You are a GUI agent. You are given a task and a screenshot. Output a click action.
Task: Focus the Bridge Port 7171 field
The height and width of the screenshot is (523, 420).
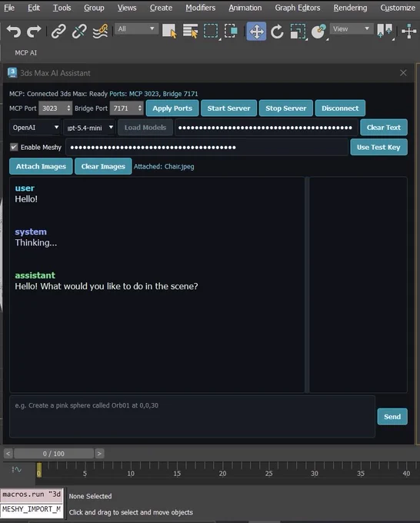click(x=123, y=108)
